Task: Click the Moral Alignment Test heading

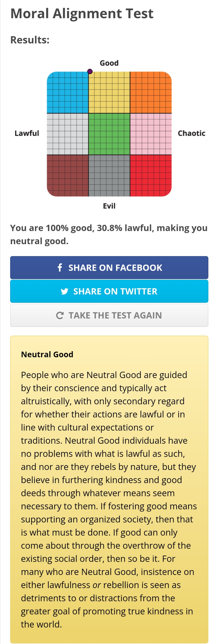Action: 82,14
